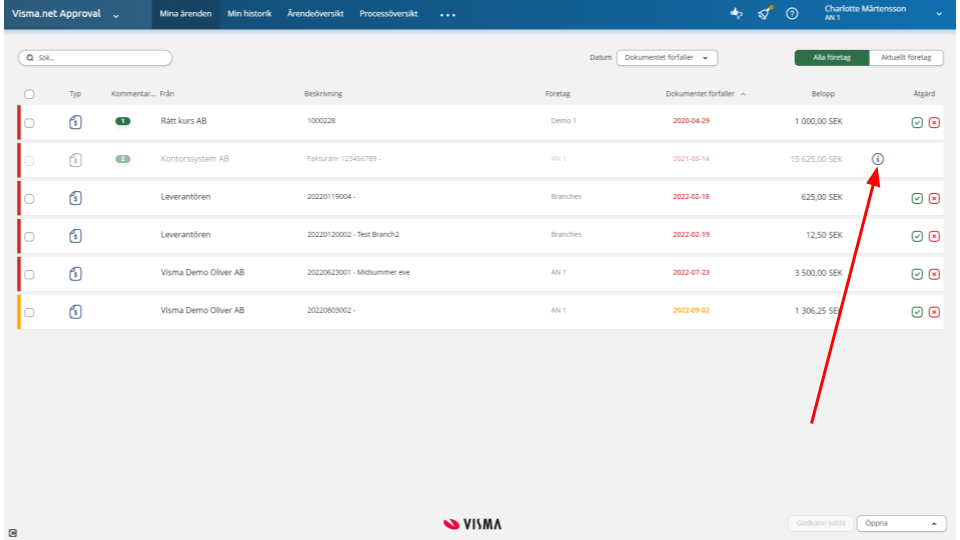This screenshot has height=540, width=960.
Task: Click the due date 2020-04-29
Action: [x=691, y=121]
